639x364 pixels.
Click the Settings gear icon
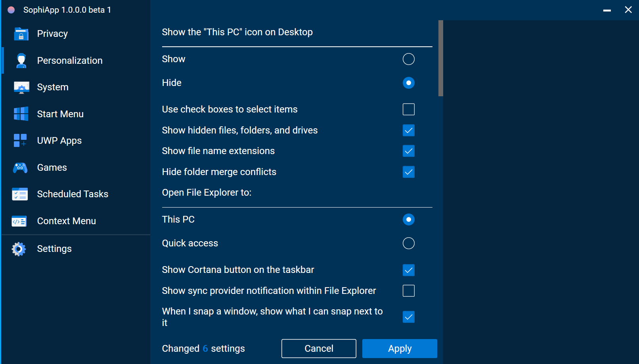click(x=19, y=249)
